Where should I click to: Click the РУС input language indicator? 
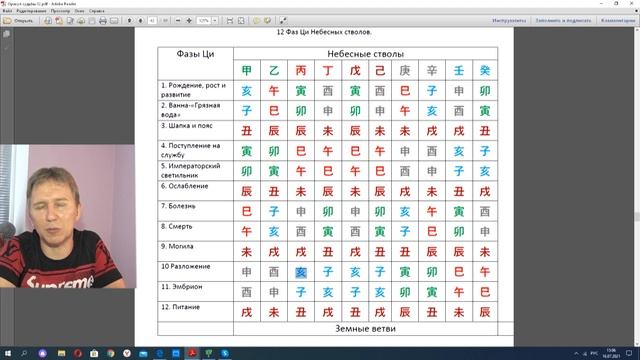[594, 353]
